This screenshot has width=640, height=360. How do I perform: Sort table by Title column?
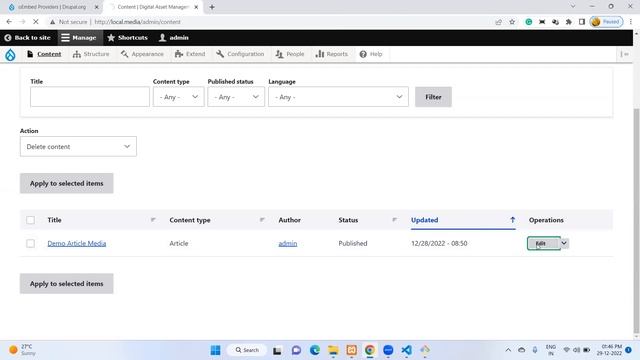pyautogui.click(x=54, y=220)
